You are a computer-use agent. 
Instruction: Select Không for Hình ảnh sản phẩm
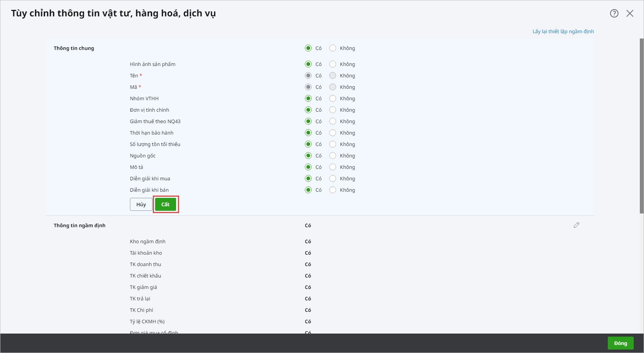[x=333, y=64]
